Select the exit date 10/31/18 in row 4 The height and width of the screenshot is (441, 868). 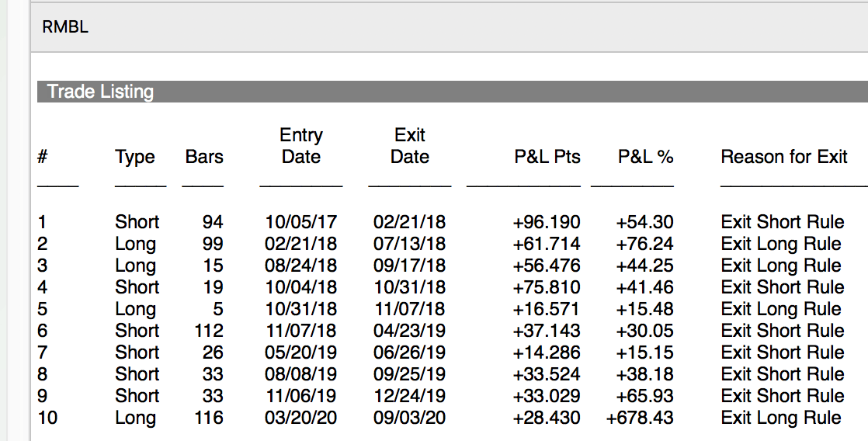pyautogui.click(x=409, y=286)
